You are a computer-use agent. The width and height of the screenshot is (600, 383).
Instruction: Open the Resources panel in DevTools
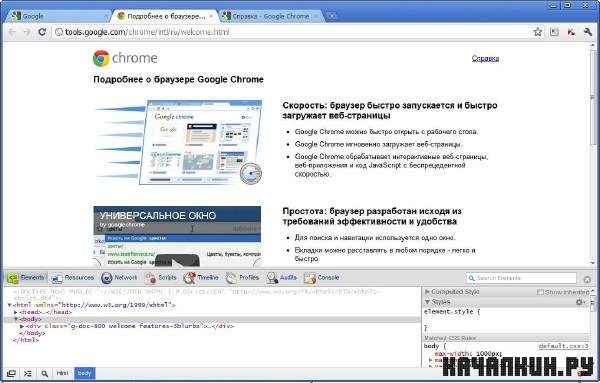(x=73, y=278)
